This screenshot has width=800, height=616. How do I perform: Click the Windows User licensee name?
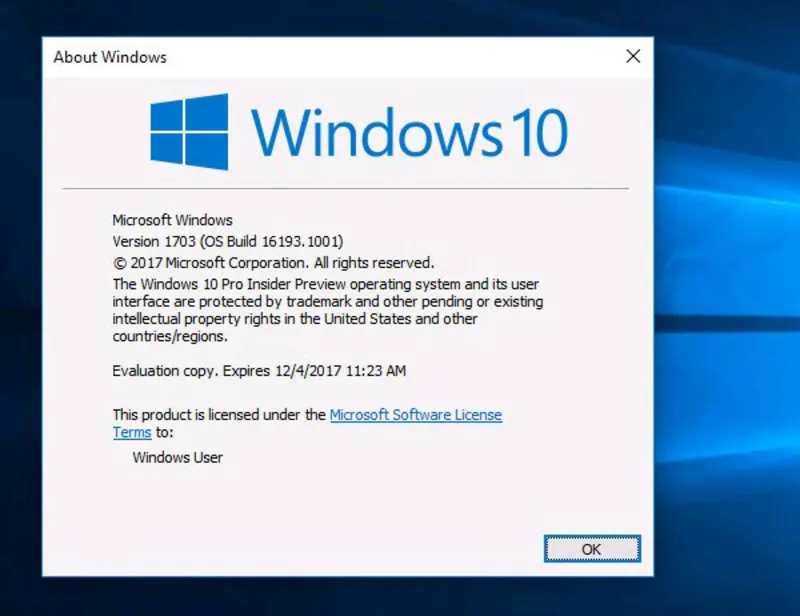(x=178, y=457)
